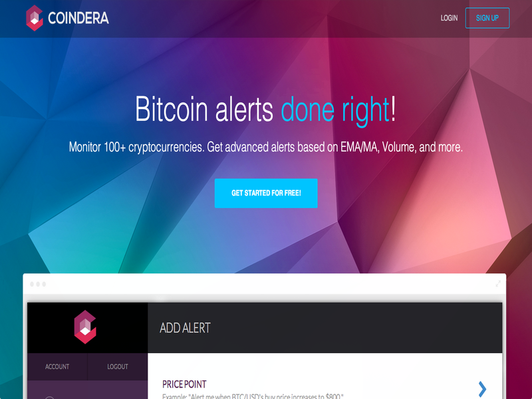The width and height of the screenshot is (532, 399).
Task: Click the fullscreen expand arrows in preview window
Action: click(498, 284)
